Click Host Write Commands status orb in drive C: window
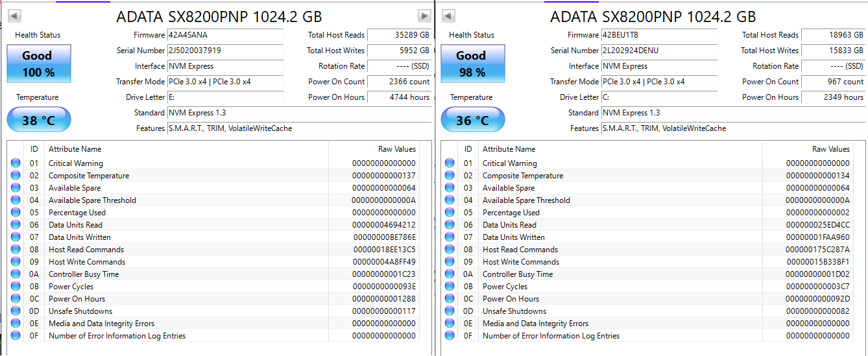 (450, 262)
